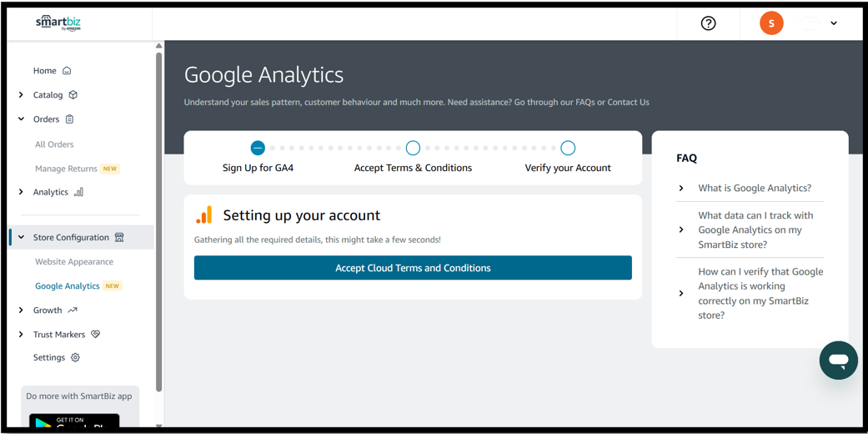Click the sidebar vertical scrollbar
The image size is (868, 434).
point(158,217)
